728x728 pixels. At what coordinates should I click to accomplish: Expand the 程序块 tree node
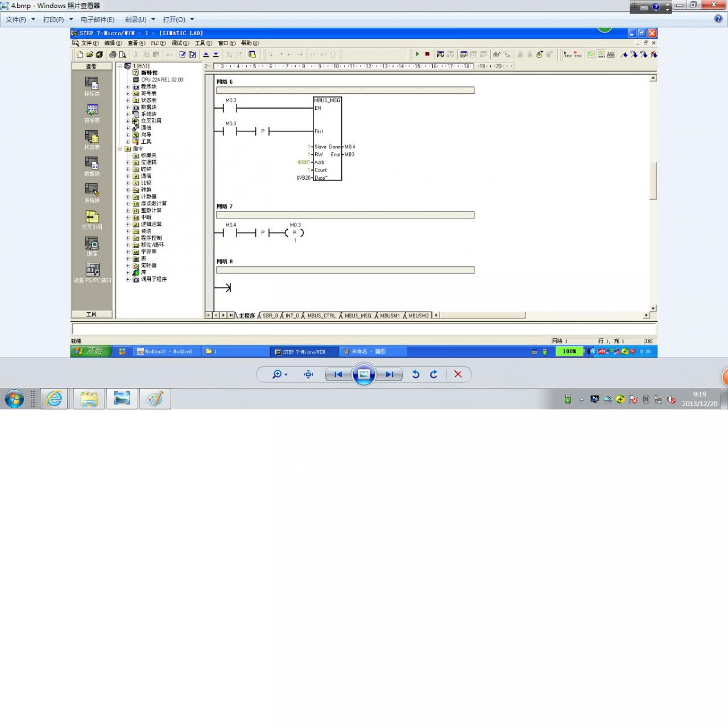127,86
